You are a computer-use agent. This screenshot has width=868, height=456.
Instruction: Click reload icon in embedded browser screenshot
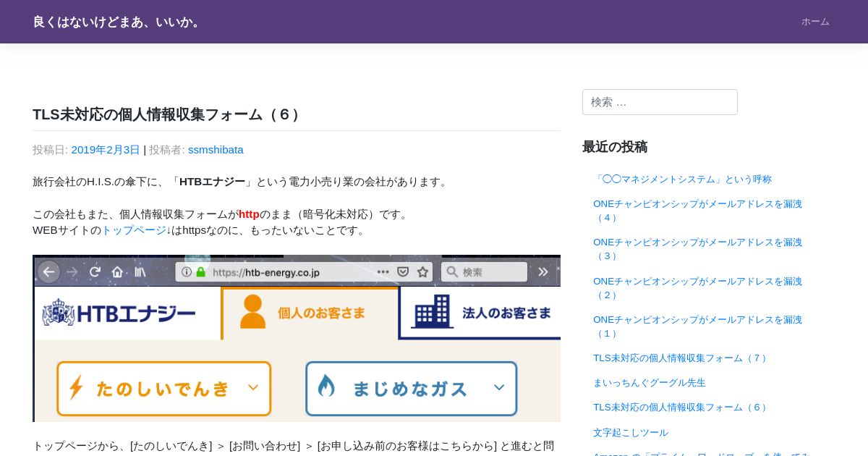[x=95, y=272]
